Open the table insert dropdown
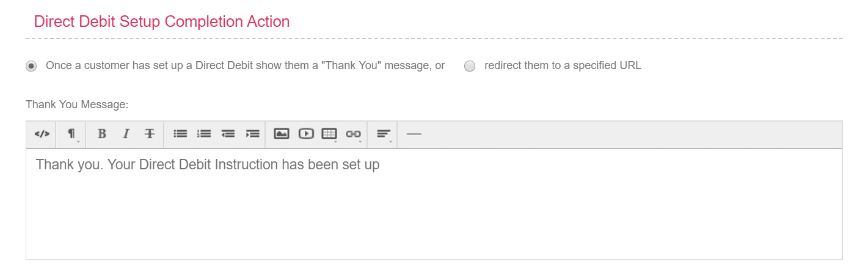 point(330,134)
